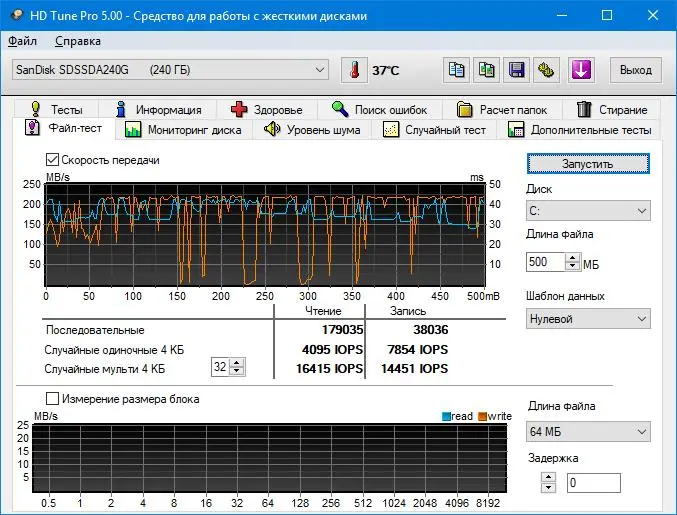Image resolution: width=677 pixels, height=515 pixels.
Task: Decrease the Задержка spinner value
Action: pyautogui.click(x=548, y=487)
